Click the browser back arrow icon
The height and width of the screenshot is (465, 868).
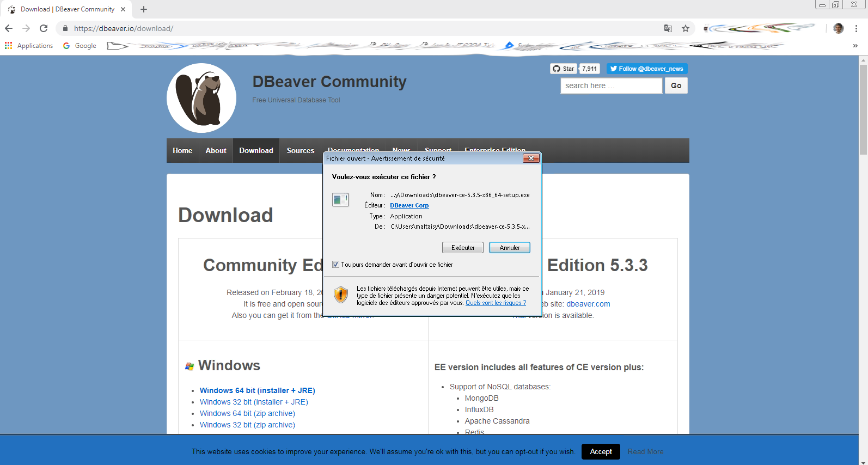9,28
